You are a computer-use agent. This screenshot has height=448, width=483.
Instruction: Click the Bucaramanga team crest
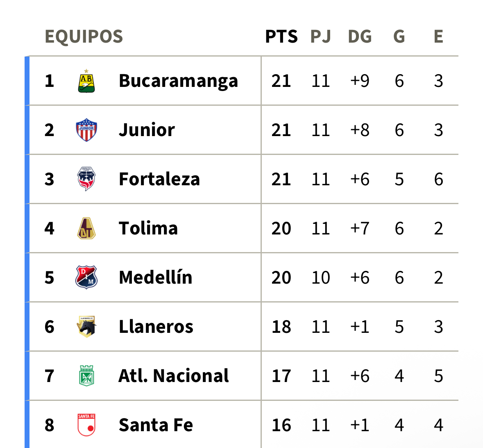[86, 81]
